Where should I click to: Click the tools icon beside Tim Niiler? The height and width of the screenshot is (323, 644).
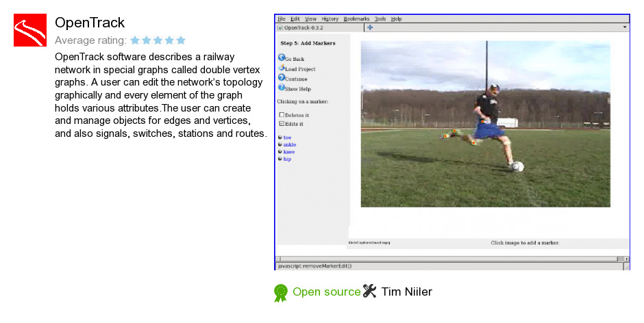pos(370,291)
